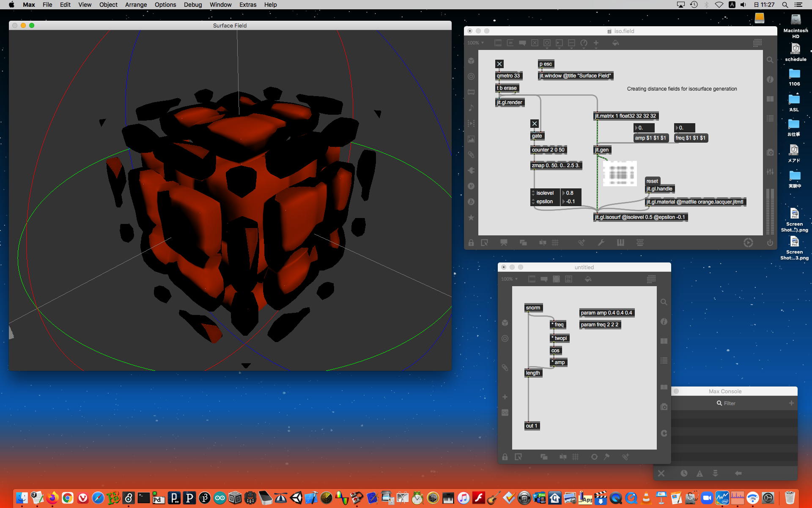Open the Arrange menu
The height and width of the screenshot is (508, 812).
click(136, 5)
